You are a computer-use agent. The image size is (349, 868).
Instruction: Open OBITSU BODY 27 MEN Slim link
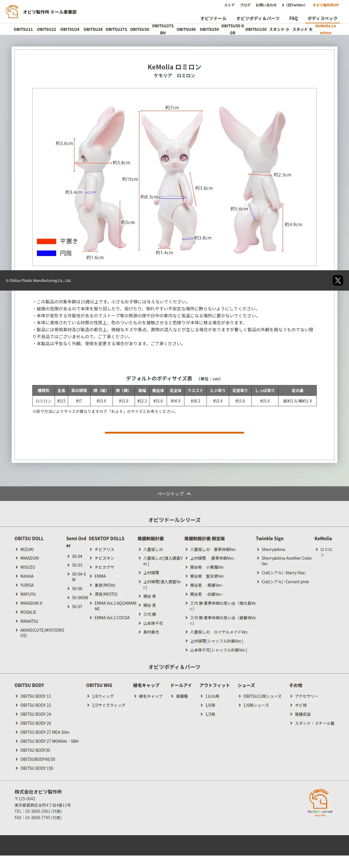[x=45, y=732]
